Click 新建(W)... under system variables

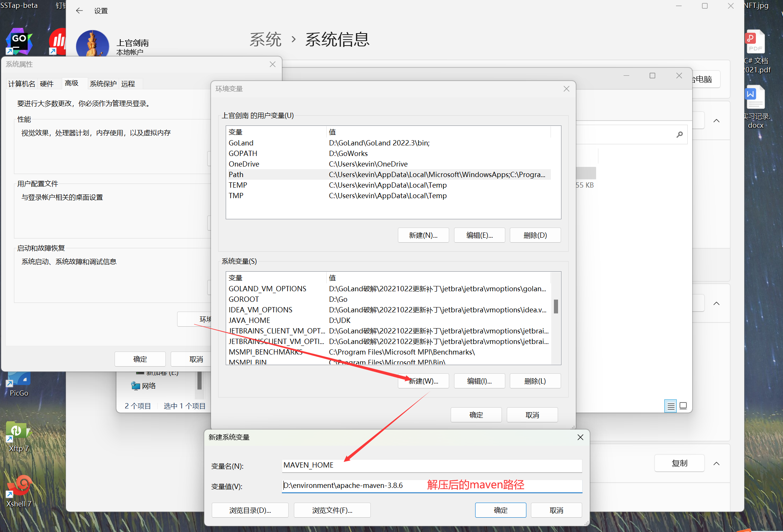point(423,381)
